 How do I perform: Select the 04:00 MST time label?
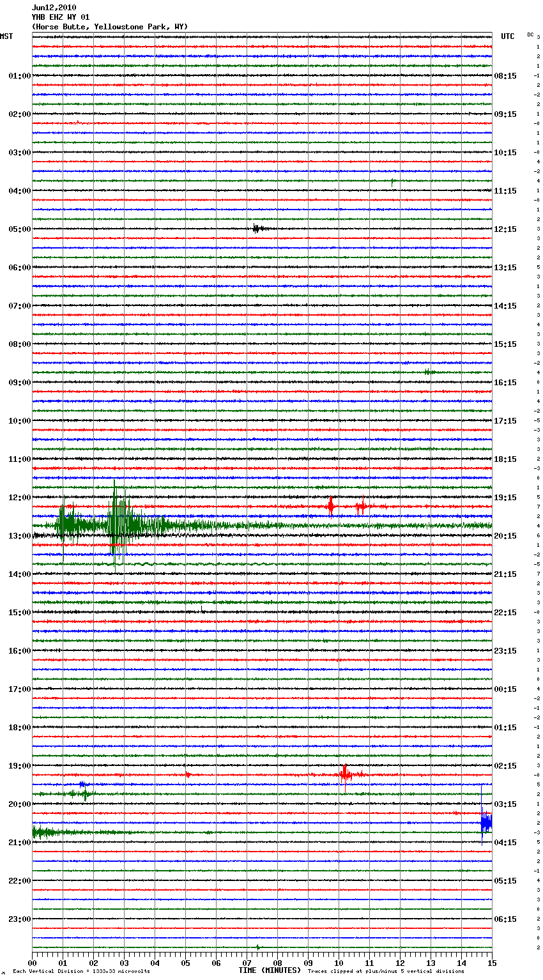tap(19, 191)
